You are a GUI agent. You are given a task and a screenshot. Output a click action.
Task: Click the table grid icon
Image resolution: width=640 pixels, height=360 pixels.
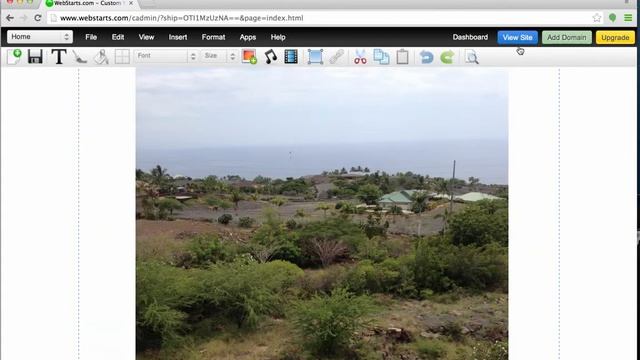pos(122,57)
